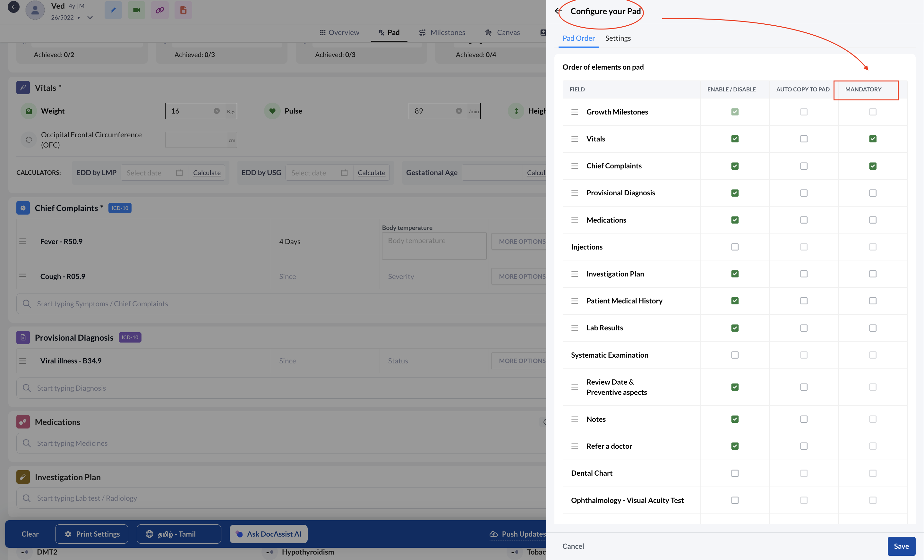Click the blue pencil edit icon

click(x=113, y=10)
